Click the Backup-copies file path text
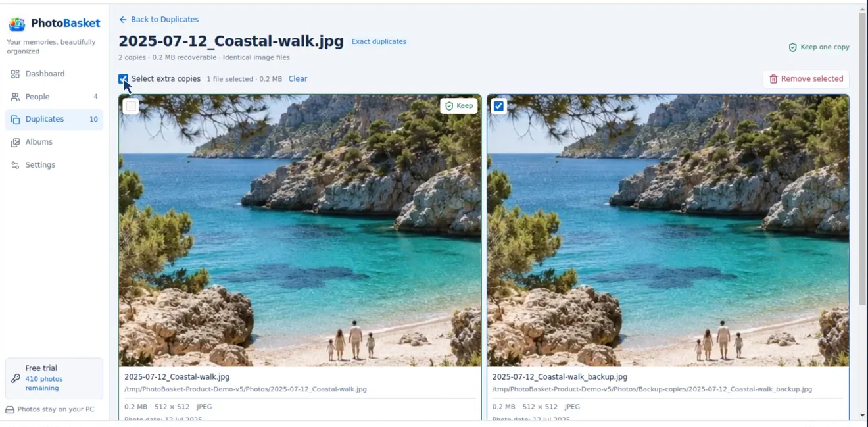The image size is (868, 427). pos(652,389)
